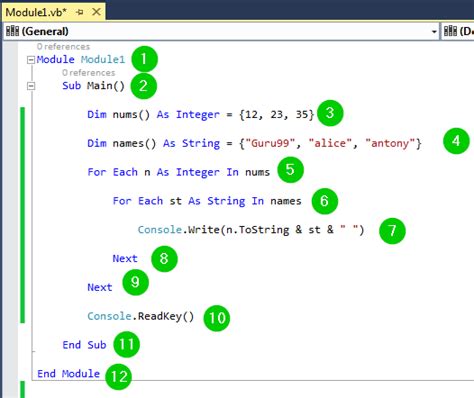Close the Module1.vb tab
The width and height of the screenshot is (474, 398).
click(96, 12)
